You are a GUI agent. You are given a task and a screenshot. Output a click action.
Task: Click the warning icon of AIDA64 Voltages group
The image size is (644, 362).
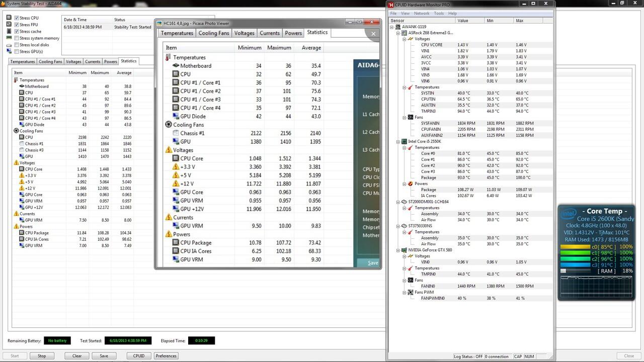[16, 163]
